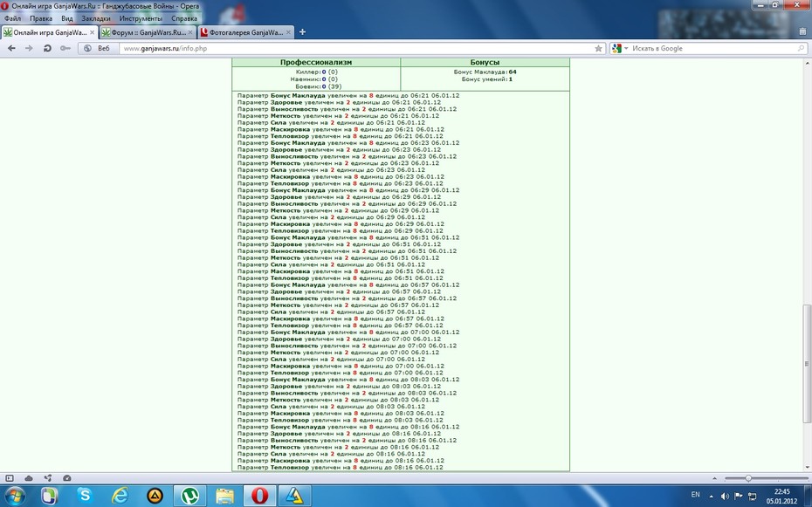Open Windows Explorer folder from taskbar
The width and height of the screenshot is (812, 507).
[x=224, y=497]
